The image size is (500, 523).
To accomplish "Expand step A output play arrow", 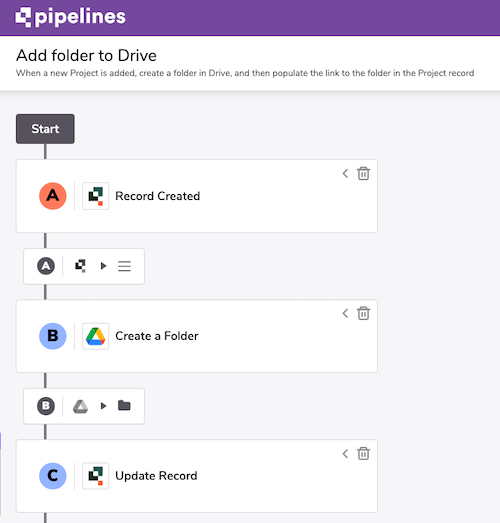I will coord(103,266).
